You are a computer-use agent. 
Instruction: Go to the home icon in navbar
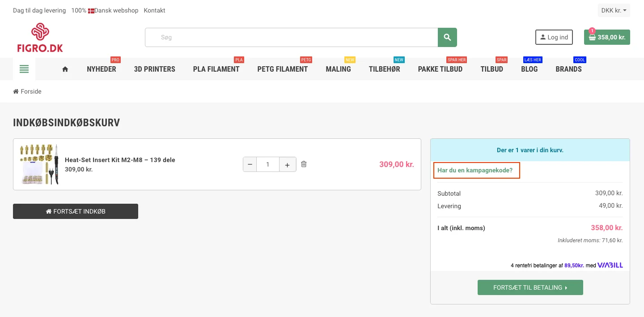[65, 69]
